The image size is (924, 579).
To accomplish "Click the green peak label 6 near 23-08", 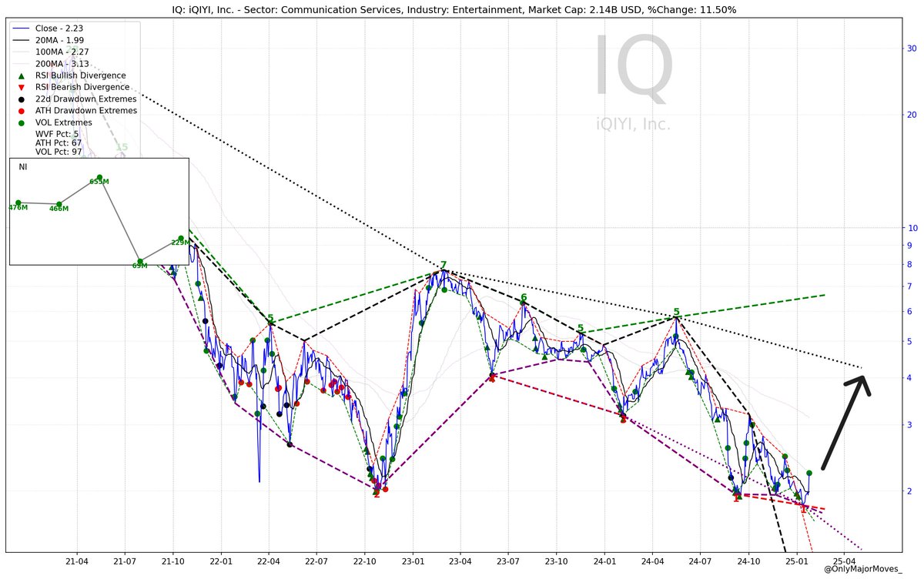I will (x=524, y=297).
